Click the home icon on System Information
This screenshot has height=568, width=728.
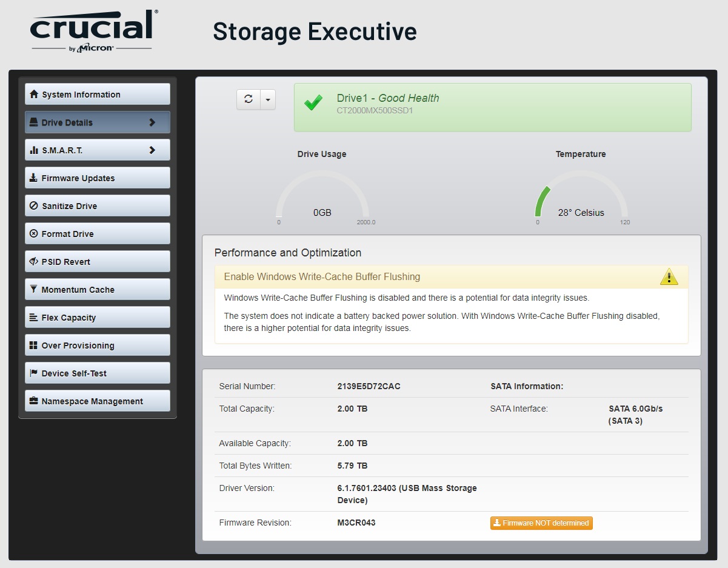(34, 95)
